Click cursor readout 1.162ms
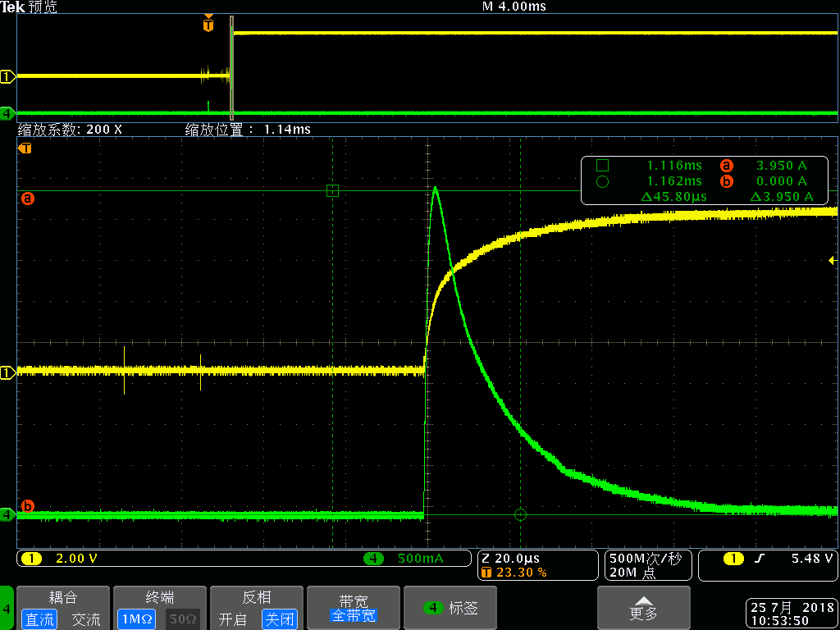840x630 pixels. (x=674, y=181)
